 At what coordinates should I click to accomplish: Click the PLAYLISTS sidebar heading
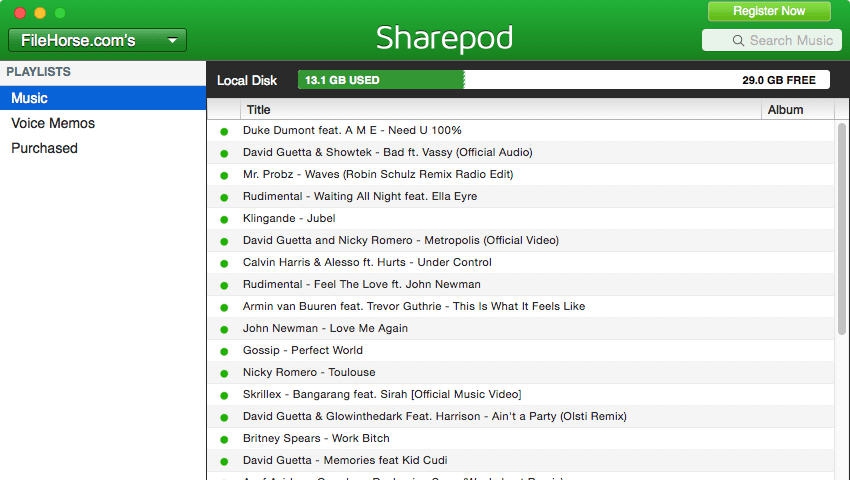point(38,72)
